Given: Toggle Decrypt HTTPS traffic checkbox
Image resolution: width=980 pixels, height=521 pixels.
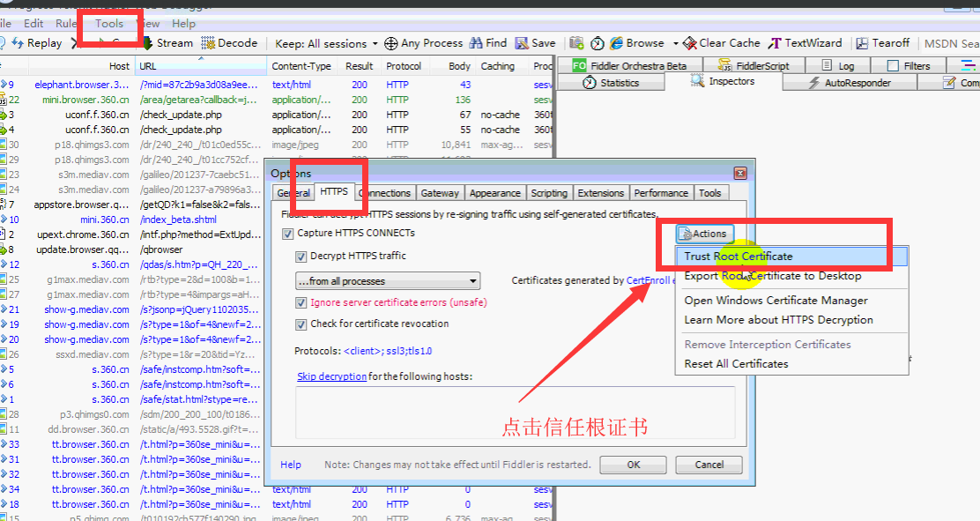Looking at the screenshot, I should coord(301,257).
